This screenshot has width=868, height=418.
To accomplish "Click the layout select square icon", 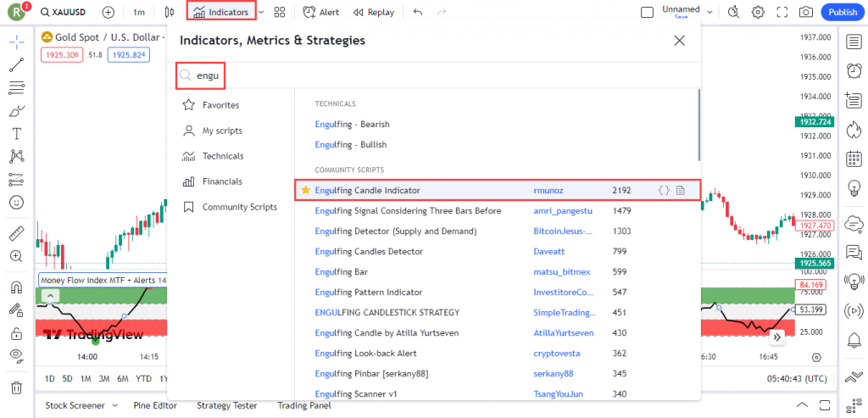I will coord(647,12).
